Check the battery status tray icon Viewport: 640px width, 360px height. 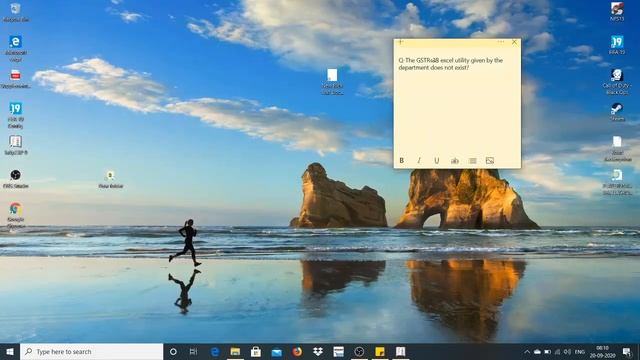coord(547,351)
